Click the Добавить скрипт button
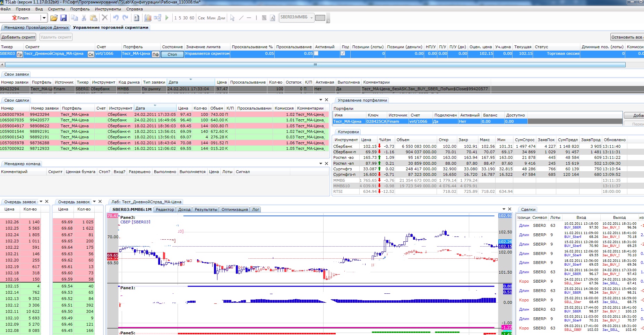The width and height of the screenshot is (644, 335). [18, 37]
